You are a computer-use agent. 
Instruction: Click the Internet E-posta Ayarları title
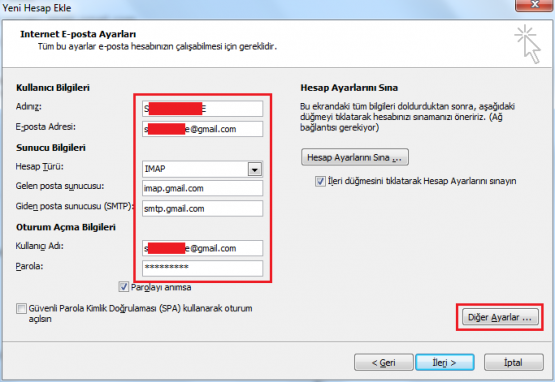[78, 34]
